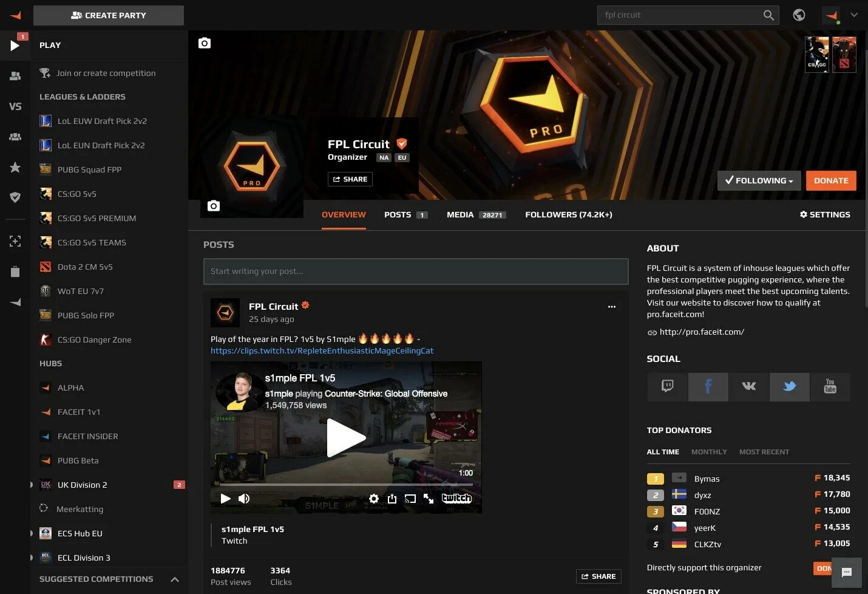Click small play button in video controls
868x594 pixels.
[225, 499]
